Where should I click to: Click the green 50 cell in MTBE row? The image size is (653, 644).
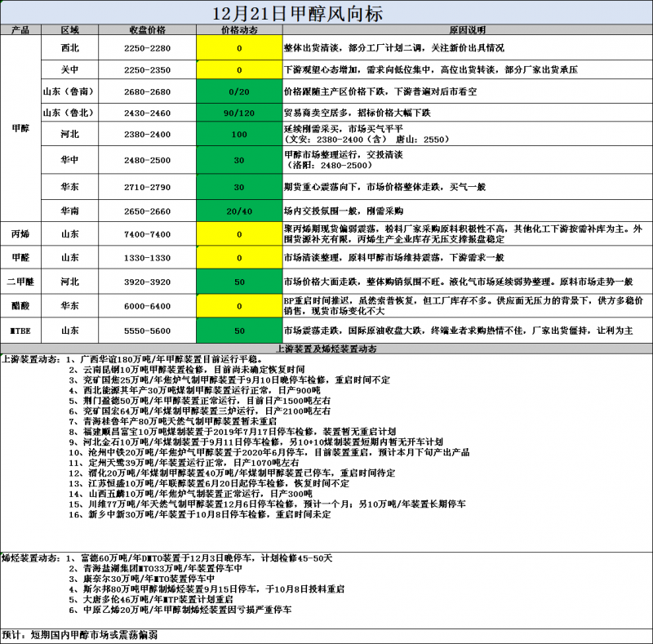click(239, 331)
